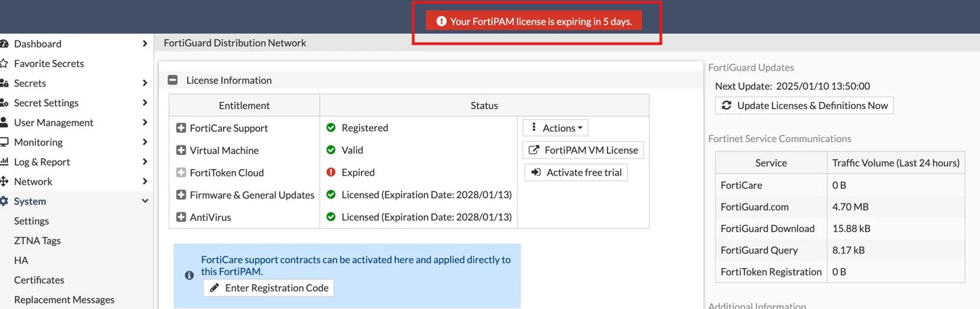Click the Secrets sidebar icon

tap(3, 83)
